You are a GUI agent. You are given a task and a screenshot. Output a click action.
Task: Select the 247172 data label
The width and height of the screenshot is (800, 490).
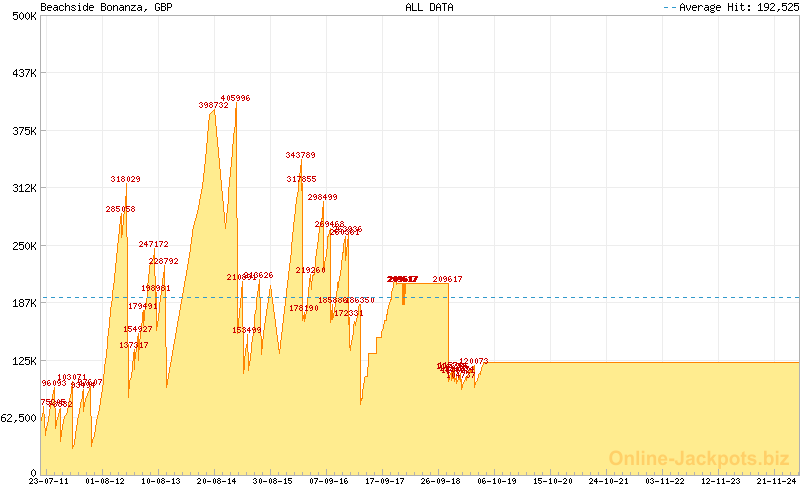click(x=153, y=244)
